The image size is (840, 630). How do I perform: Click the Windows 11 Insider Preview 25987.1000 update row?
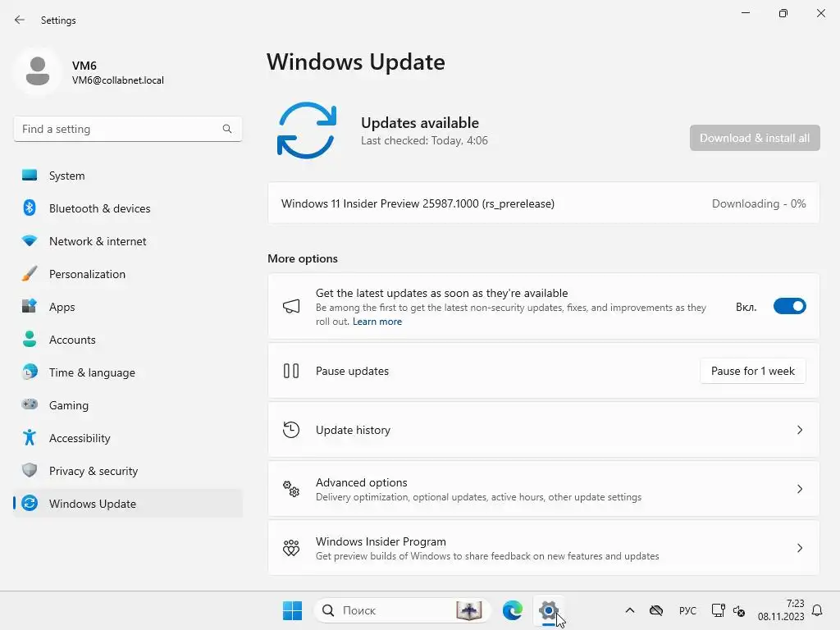click(543, 203)
